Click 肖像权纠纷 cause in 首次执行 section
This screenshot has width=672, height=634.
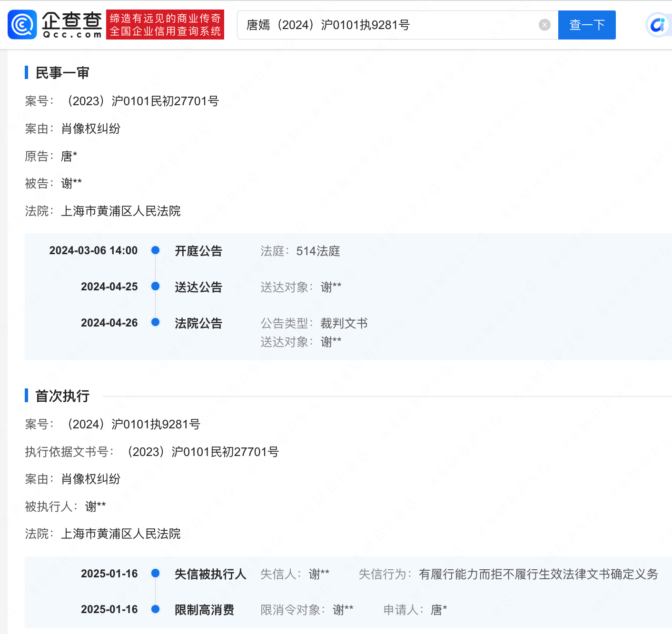click(x=91, y=479)
